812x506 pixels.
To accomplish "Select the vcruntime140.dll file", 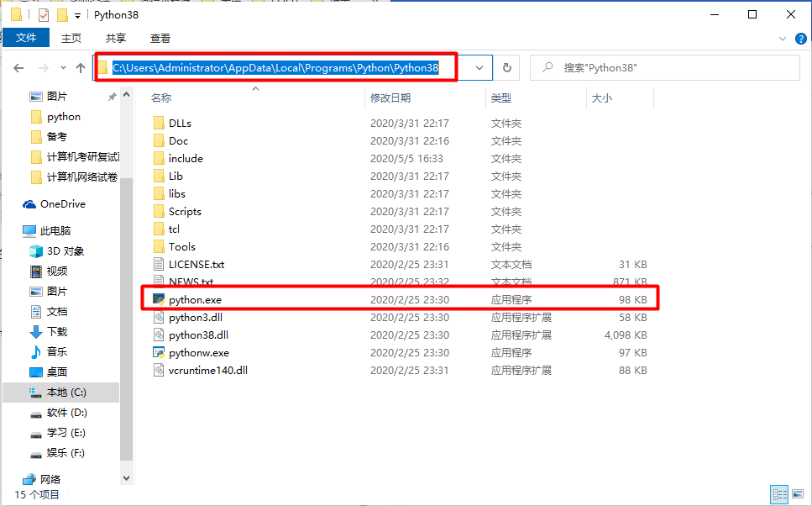I will 208,370.
